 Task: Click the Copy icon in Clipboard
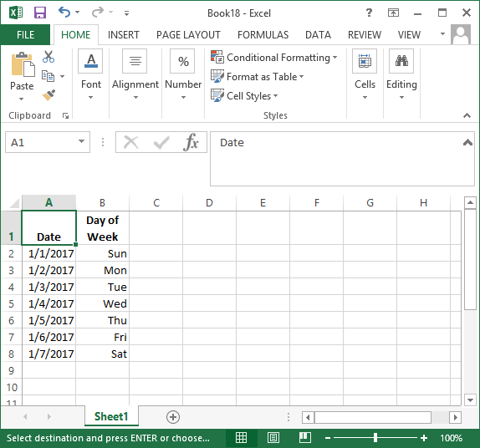click(48, 76)
